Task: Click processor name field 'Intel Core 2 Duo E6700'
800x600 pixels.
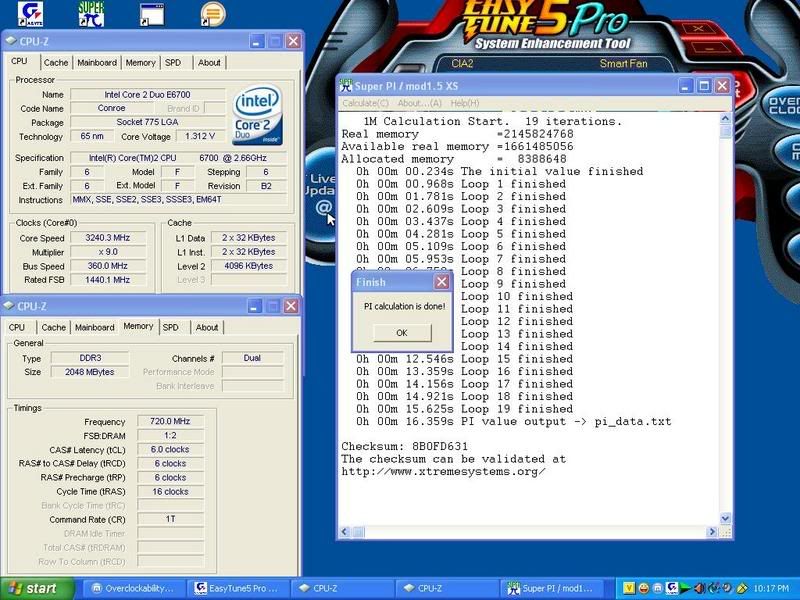Action: pyautogui.click(x=147, y=94)
